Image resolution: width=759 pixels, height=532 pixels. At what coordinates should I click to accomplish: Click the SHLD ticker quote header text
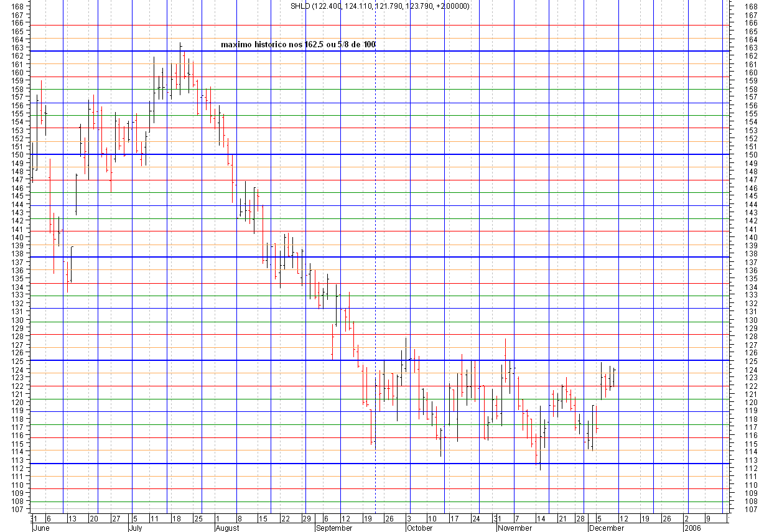[x=380, y=6]
